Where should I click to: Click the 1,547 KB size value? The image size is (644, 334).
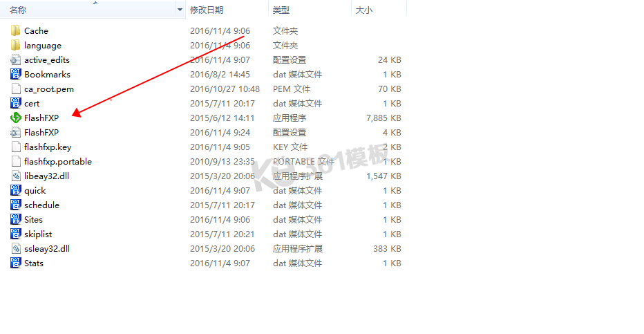(x=383, y=176)
